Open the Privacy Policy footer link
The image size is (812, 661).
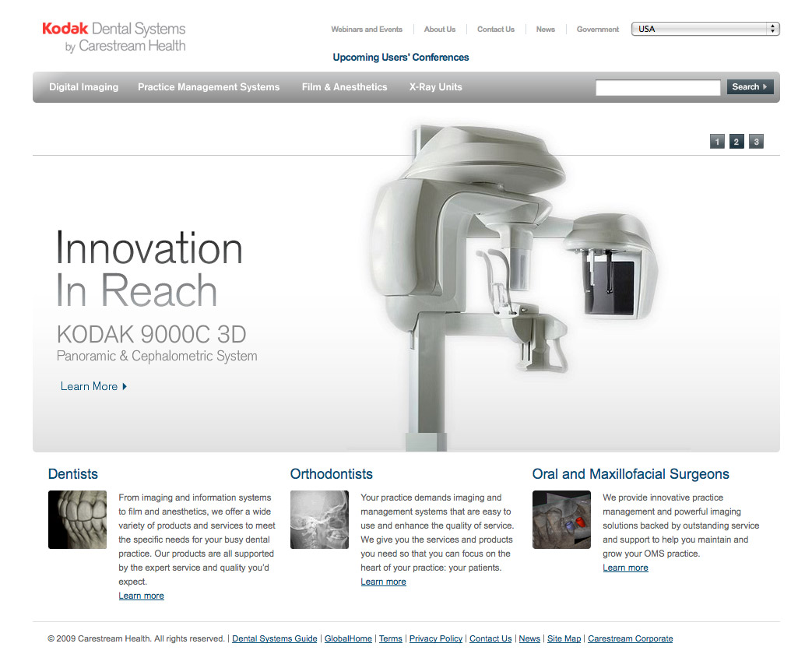(435, 638)
